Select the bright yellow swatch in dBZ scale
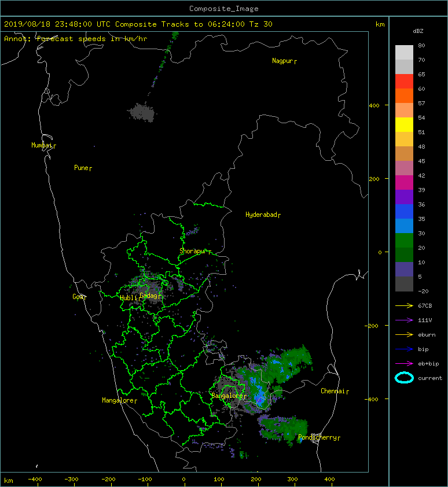The width and height of the screenshot is (448, 487). [x=404, y=124]
